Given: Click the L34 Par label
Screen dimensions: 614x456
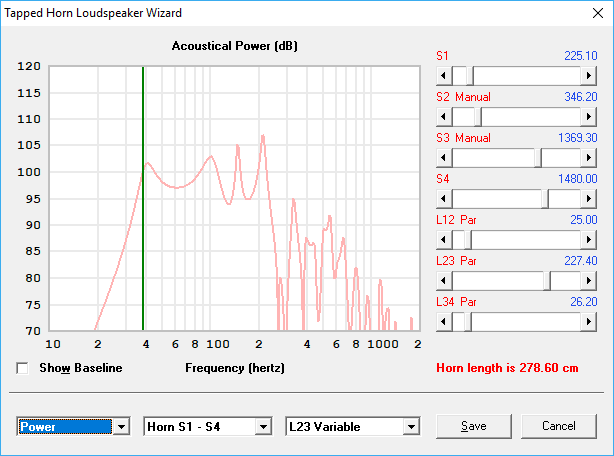Looking at the screenshot, I should pos(457,302).
